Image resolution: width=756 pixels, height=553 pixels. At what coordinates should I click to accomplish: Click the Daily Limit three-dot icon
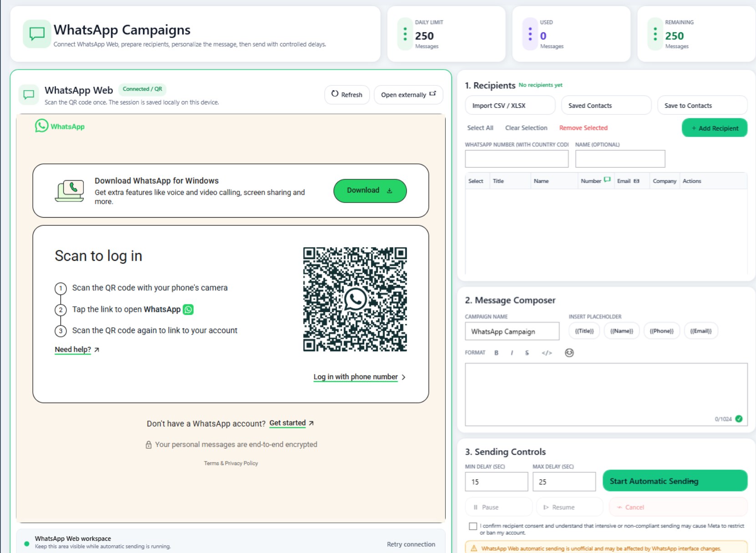point(405,34)
